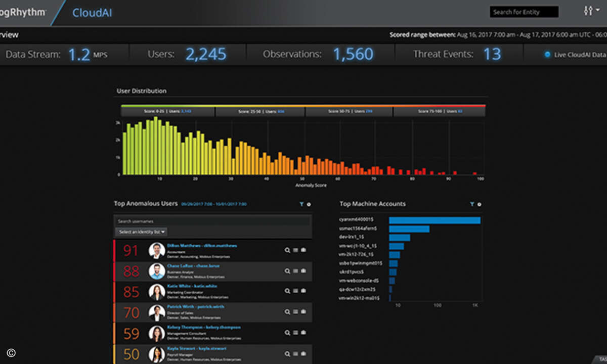This screenshot has width=607, height=364.
Task: Filter the Top Anomalous Users panel
Action: click(x=301, y=204)
